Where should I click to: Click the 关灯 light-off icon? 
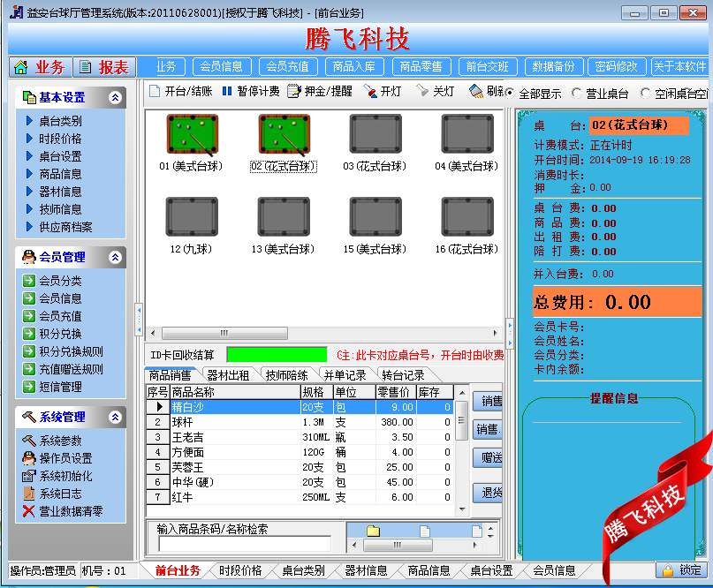pyautogui.click(x=422, y=91)
